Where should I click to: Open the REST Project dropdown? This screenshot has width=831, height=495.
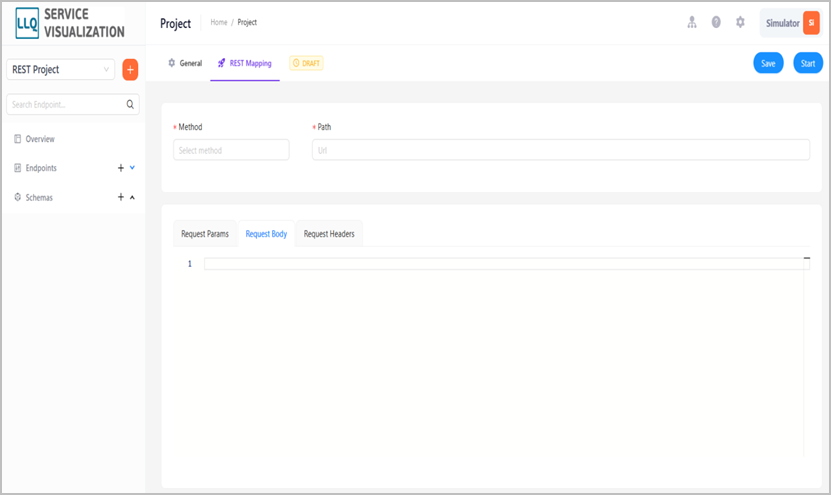coord(60,69)
